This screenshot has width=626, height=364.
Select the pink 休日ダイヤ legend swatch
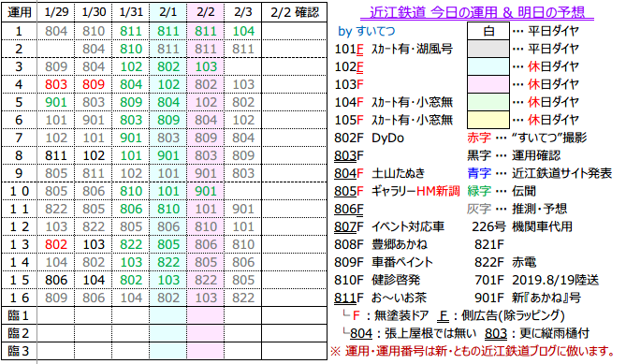coord(488,84)
